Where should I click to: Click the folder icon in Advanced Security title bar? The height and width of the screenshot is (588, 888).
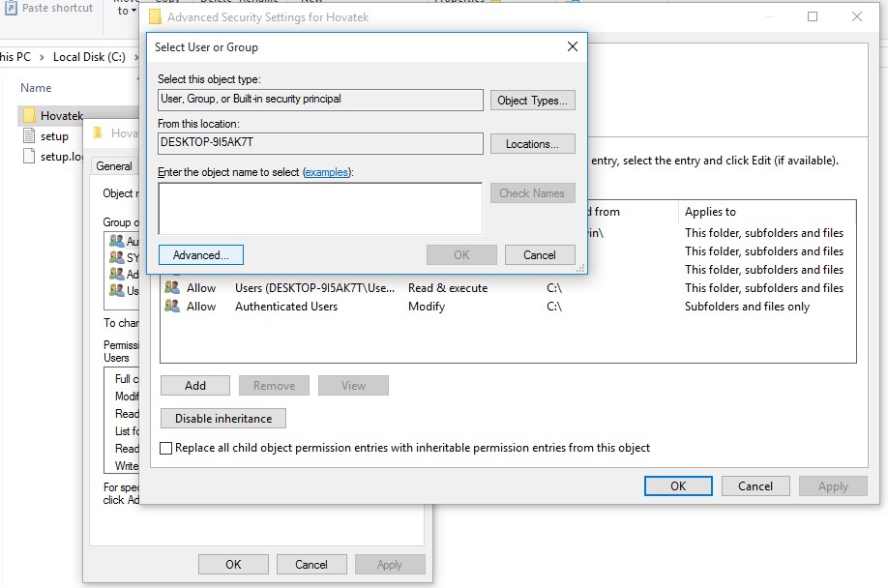(x=155, y=17)
